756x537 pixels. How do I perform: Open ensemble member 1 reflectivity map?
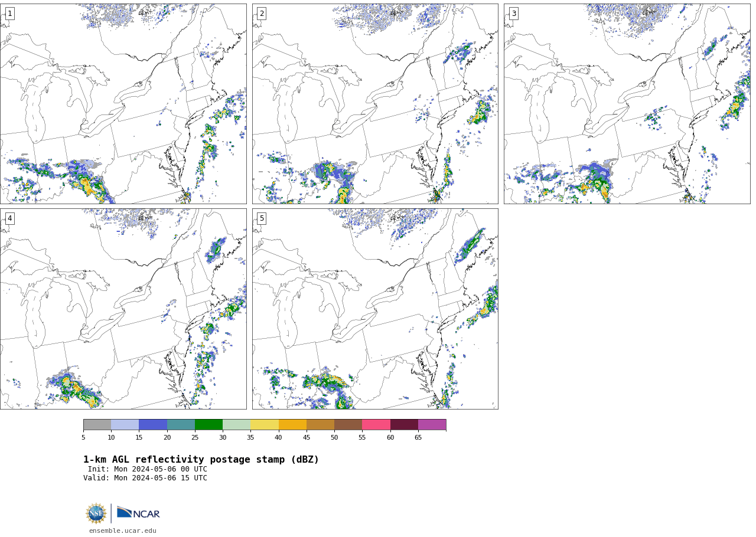pos(123,104)
